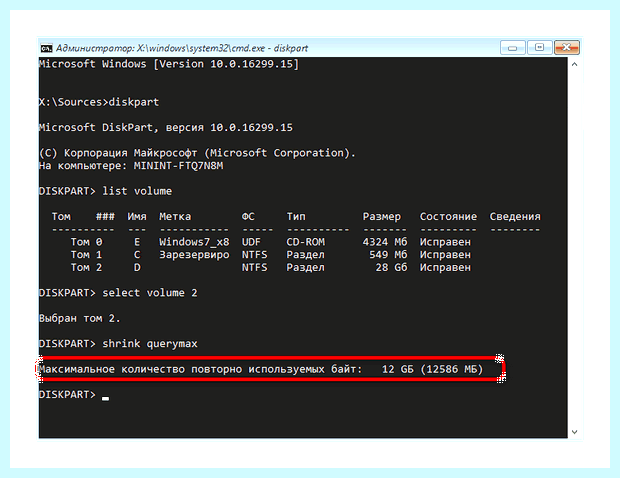The image size is (620, 478).
Task: Click the 'Максимальное количество повторно используемых байт' text
Action: point(200,370)
